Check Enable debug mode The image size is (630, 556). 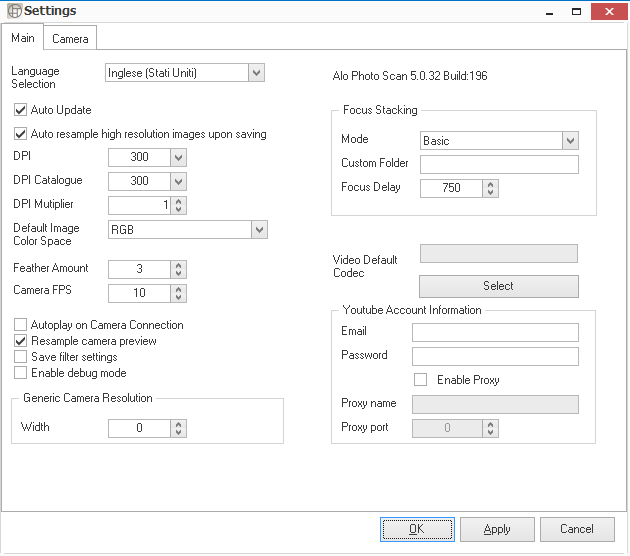(x=20, y=373)
